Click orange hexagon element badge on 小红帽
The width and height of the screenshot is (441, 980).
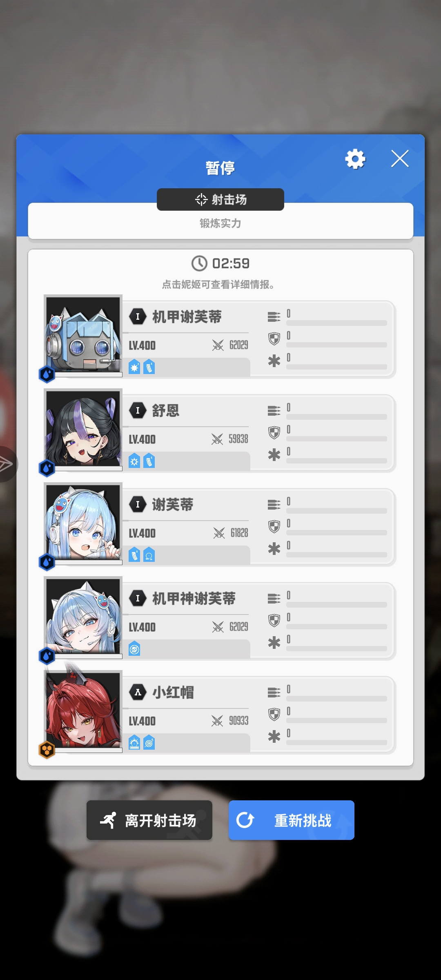tap(47, 750)
